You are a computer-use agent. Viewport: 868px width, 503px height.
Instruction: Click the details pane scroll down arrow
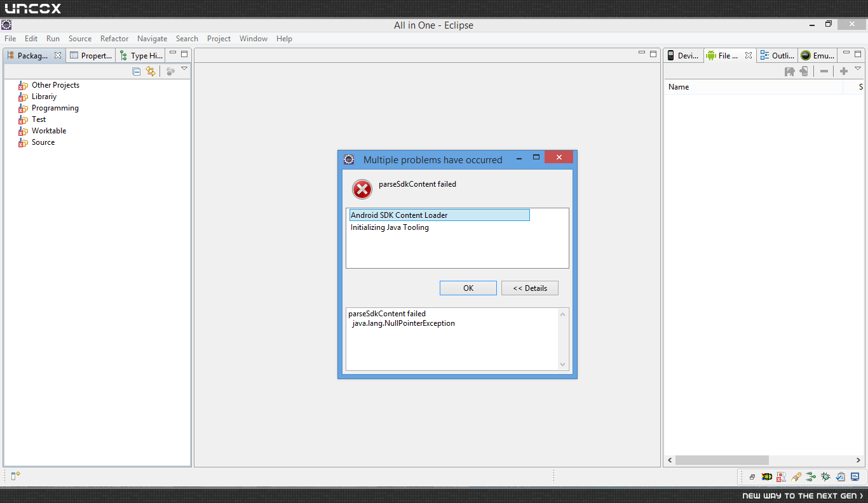(x=562, y=365)
